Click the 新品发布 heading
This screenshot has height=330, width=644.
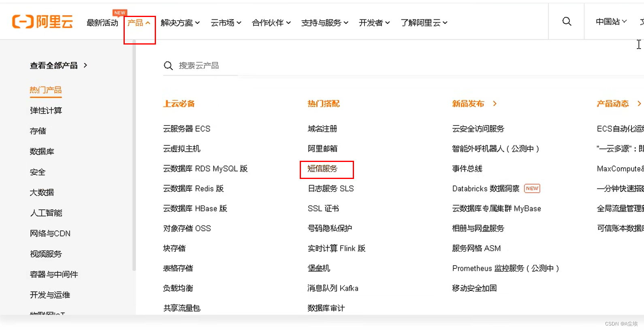click(x=468, y=104)
